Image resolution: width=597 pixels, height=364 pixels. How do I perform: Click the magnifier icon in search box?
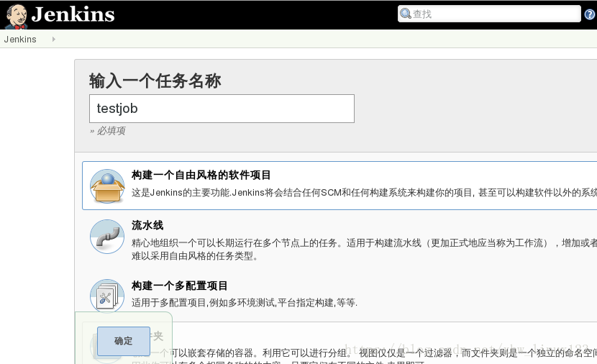coord(406,14)
